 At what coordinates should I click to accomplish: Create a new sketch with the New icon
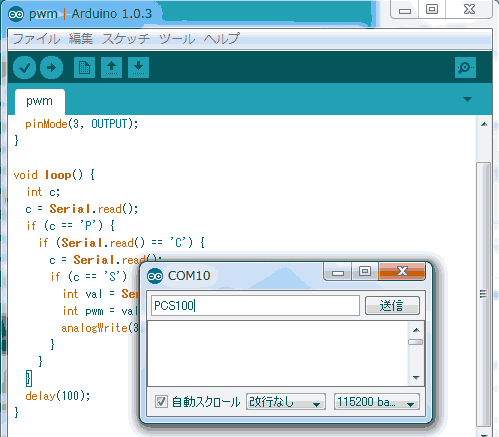(x=84, y=68)
